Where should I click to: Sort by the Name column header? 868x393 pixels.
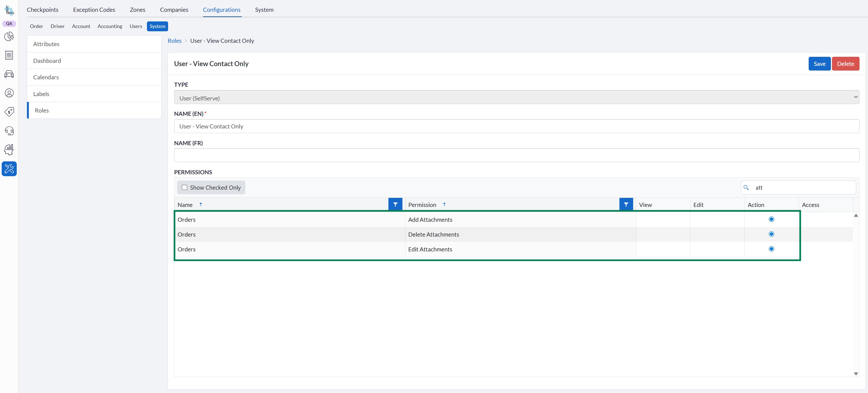coord(185,205)
